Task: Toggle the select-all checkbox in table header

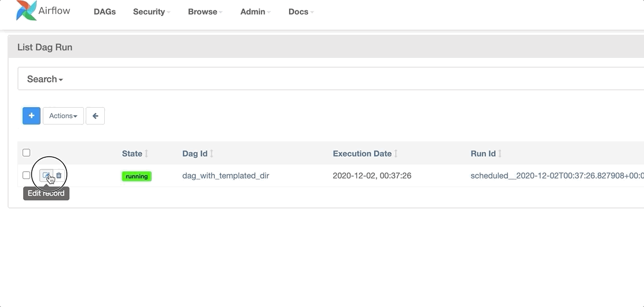Action: click(x=26, y=153)
